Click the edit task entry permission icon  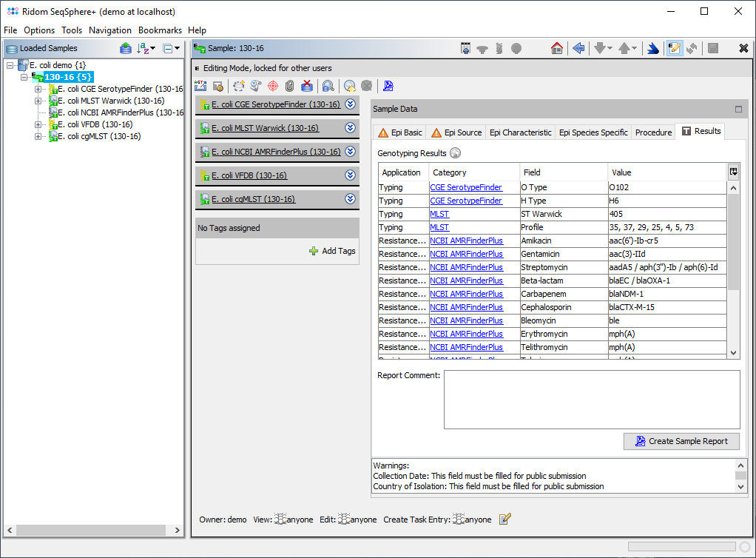point(505,520)
